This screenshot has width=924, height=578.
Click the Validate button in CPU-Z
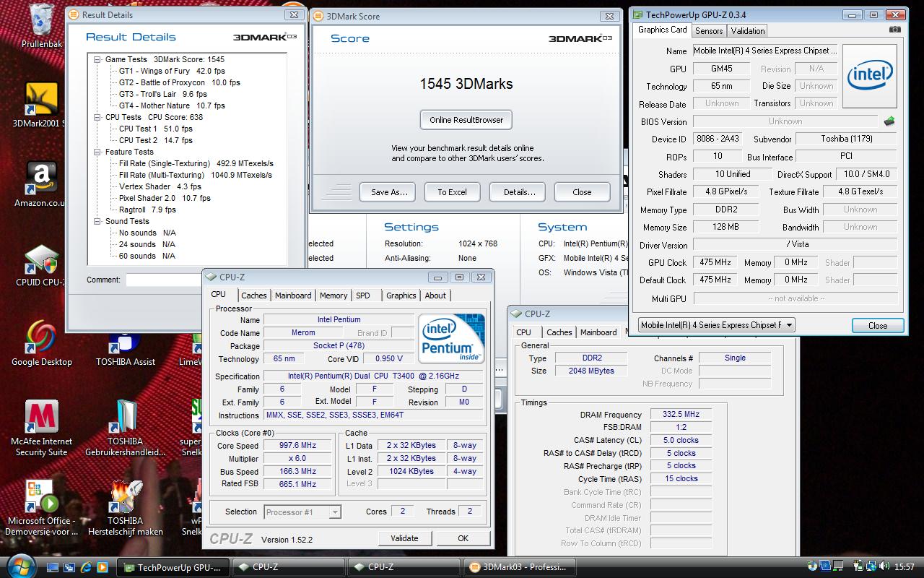pyautogui.click(x=404, y=538)
